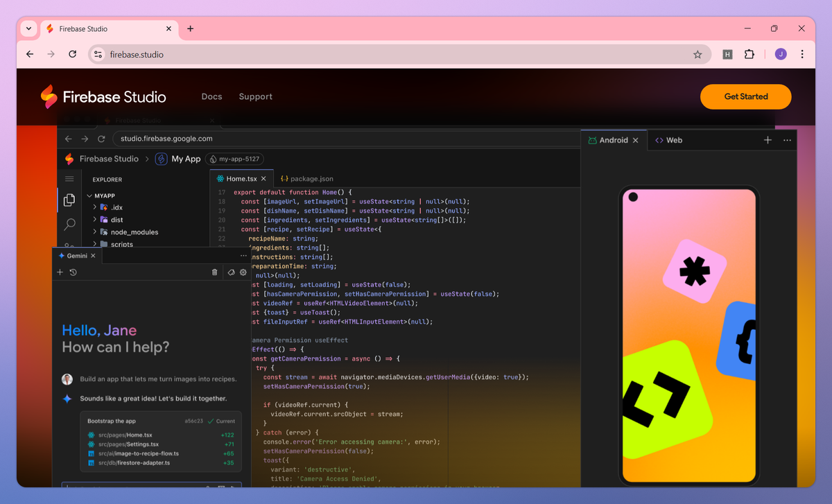Open Gemini chat history icon

tap(74, 272)
